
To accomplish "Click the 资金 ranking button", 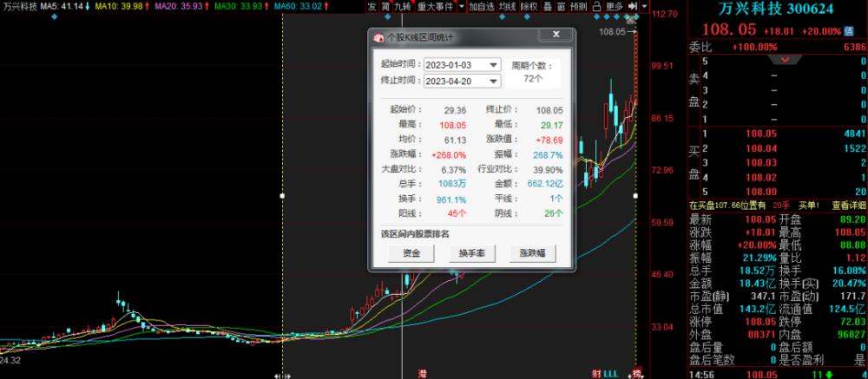I will click(x=411, y=253).
